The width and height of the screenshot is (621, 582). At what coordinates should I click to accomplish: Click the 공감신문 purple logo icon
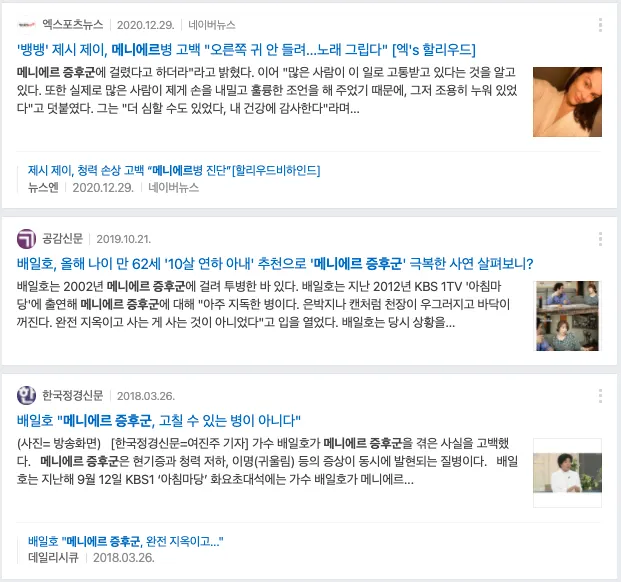tap(27, 239)
